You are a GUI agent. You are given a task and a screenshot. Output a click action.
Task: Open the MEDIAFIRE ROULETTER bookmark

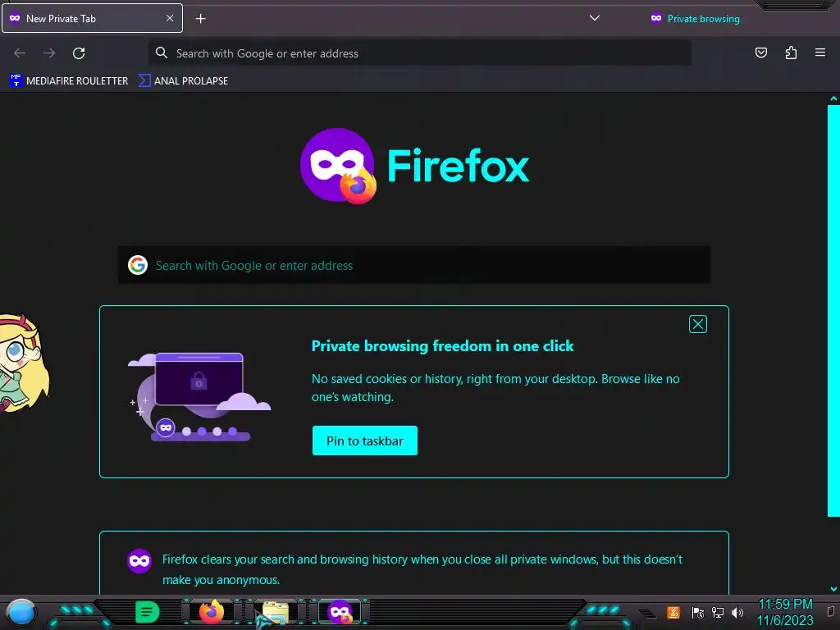[69, 81]
